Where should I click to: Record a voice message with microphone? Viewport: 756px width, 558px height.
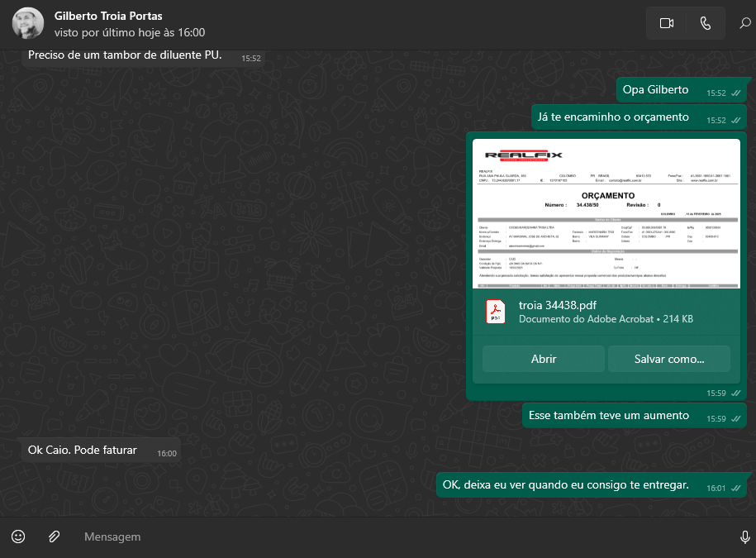(744, 537)
